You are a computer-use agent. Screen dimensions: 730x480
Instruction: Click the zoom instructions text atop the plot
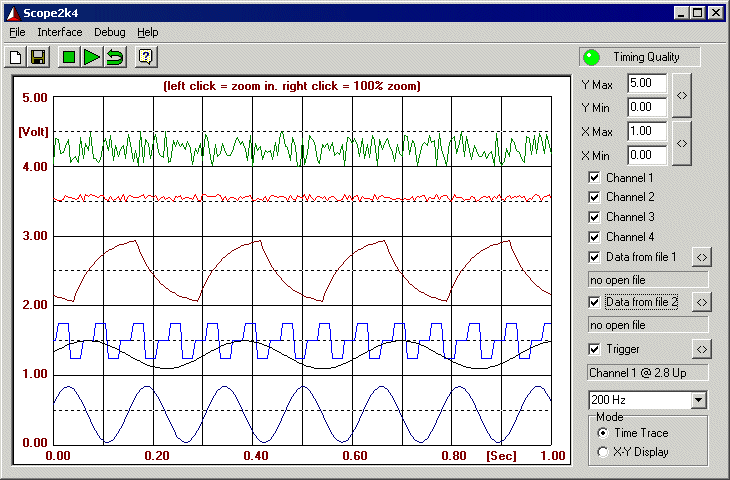(x=292, y=86)
